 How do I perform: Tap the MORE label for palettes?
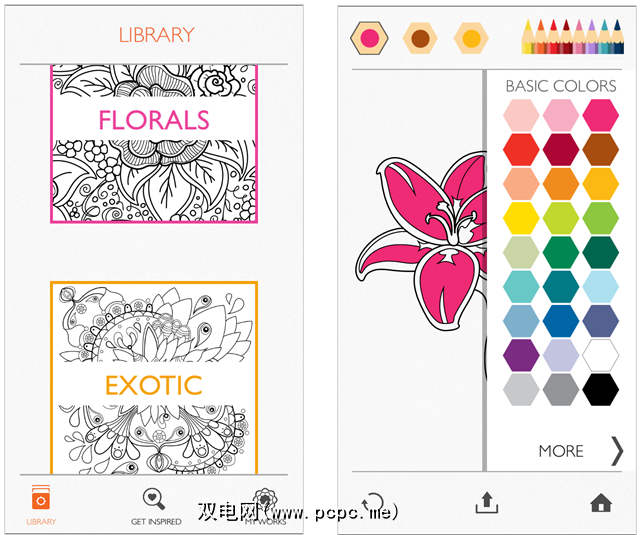pos(561,451)
